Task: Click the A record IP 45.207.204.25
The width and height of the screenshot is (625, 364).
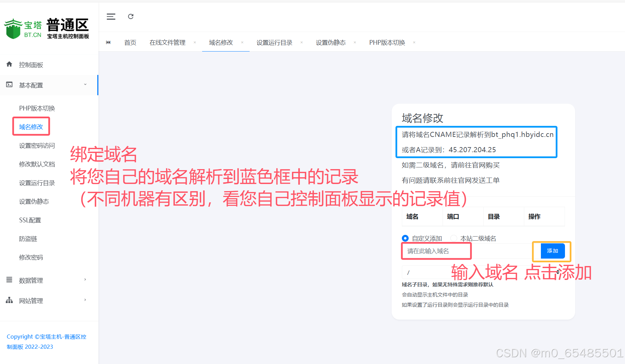Action: [x=472, y=150]
